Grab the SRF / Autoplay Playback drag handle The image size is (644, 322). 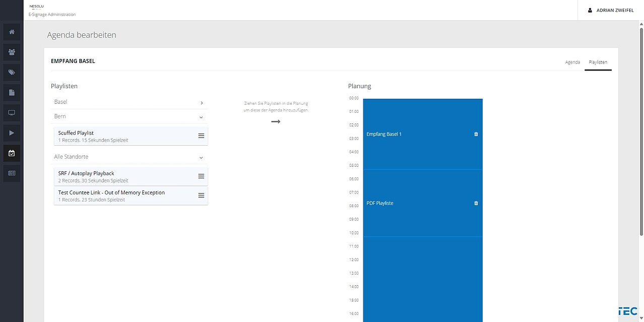(201, 176)
